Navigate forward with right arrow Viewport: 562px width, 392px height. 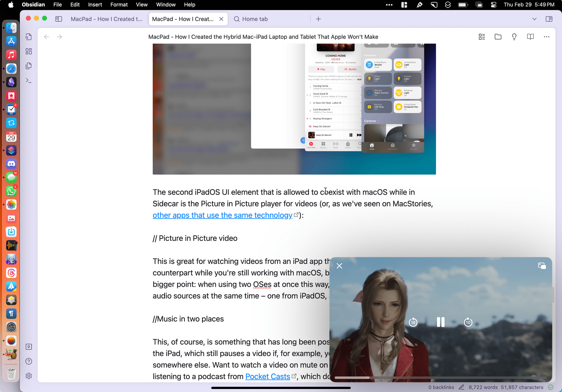(60, 37)
